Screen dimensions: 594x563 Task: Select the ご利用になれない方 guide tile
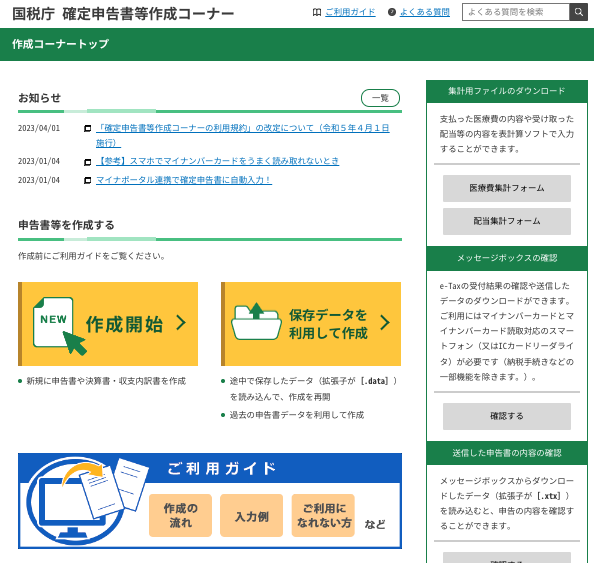pos(323,515)
